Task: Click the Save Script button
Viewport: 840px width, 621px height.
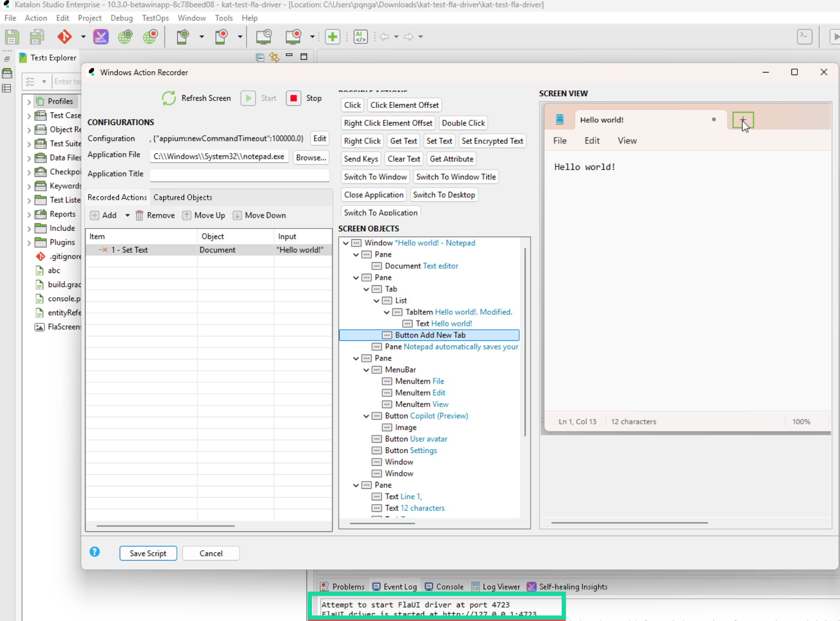Action: [x=148, y=553]
